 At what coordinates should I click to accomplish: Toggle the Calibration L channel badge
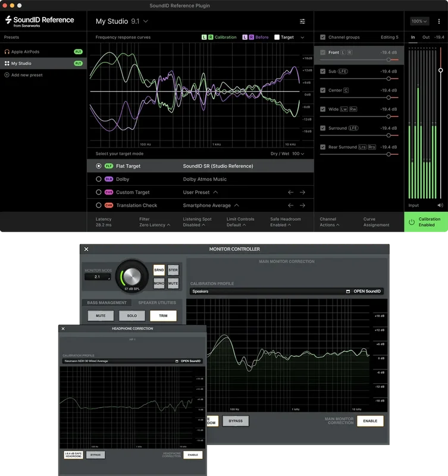point(204,37)
